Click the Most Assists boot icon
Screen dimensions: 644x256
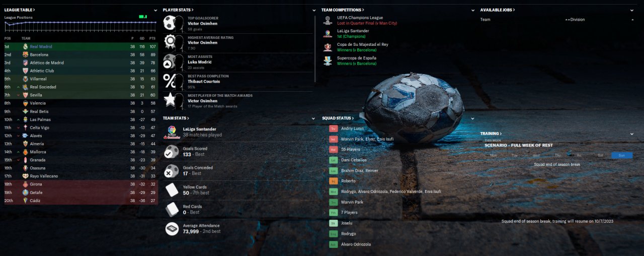point(170,61)
